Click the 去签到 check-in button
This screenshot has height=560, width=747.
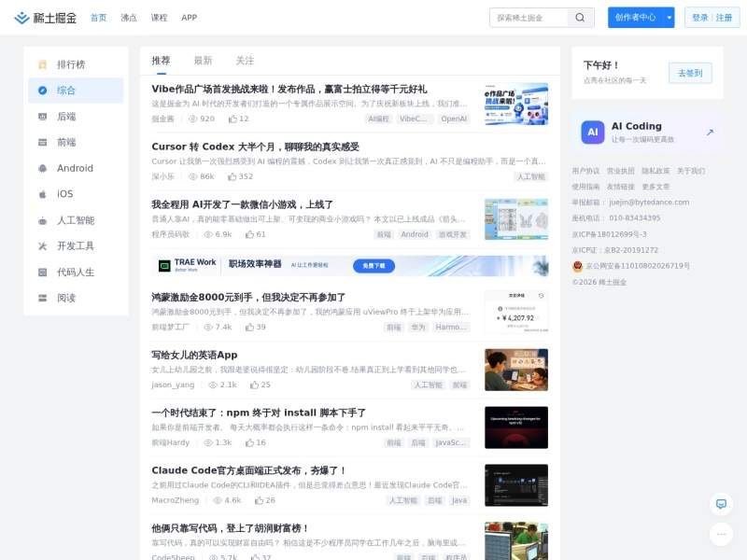tap(690, 73)
